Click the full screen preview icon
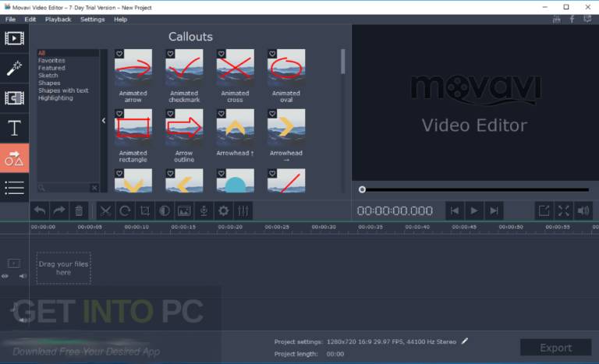This screenshot has height=364, width=599. point(563,210)
